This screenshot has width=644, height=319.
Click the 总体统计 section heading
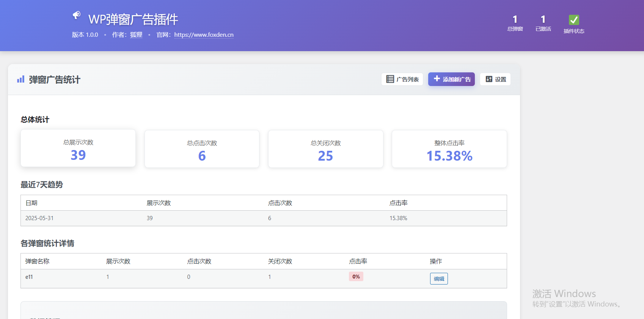35,119
